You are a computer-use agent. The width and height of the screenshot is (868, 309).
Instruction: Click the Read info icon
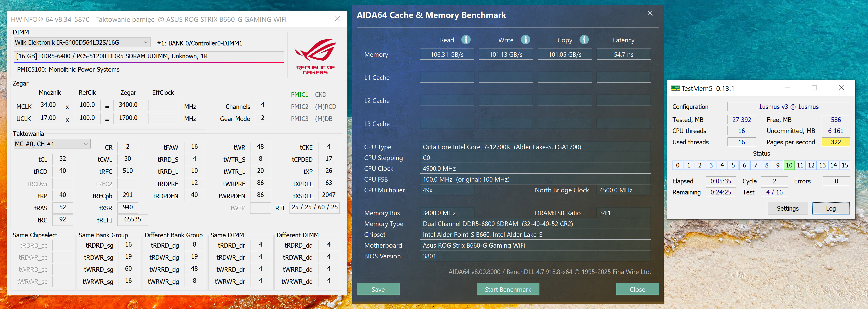(466, 40)
